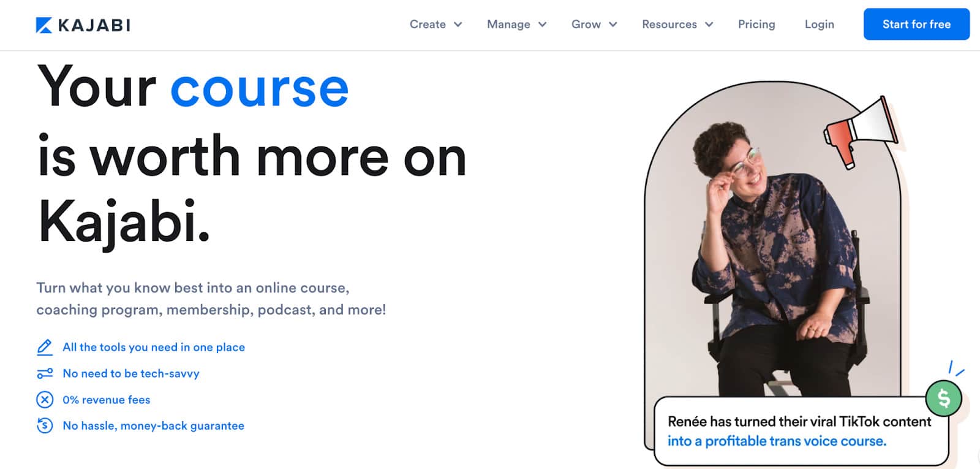The image size is (980, 469).
Task: Click the pencil icon beside All the tools
Action: pyautogui.click(x=45, y=347)
